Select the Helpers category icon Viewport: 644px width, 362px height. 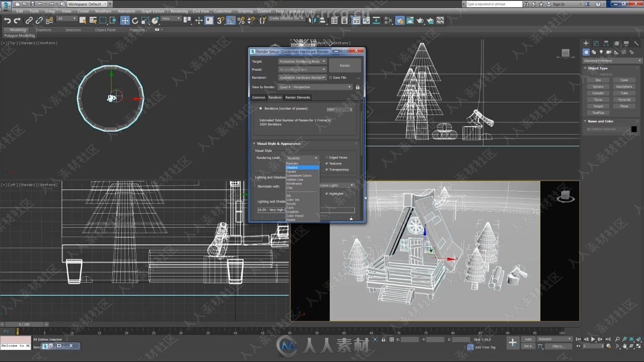click(616, 52)
